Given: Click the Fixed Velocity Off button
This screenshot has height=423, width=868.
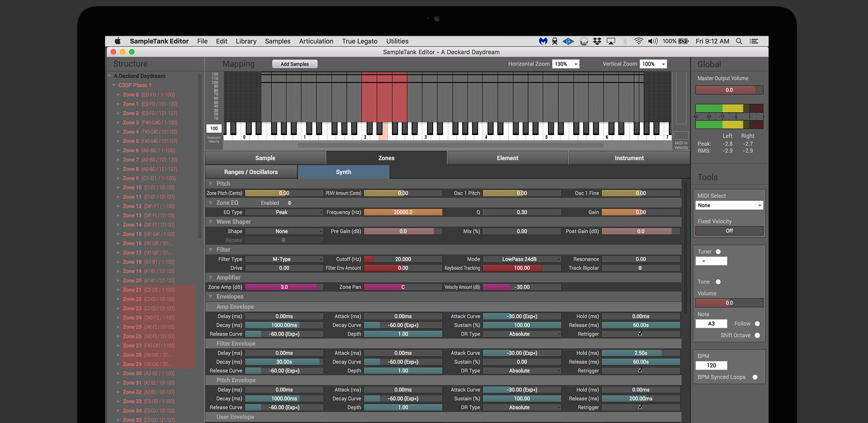Looking at the screenshot, I should pos(729,231).
